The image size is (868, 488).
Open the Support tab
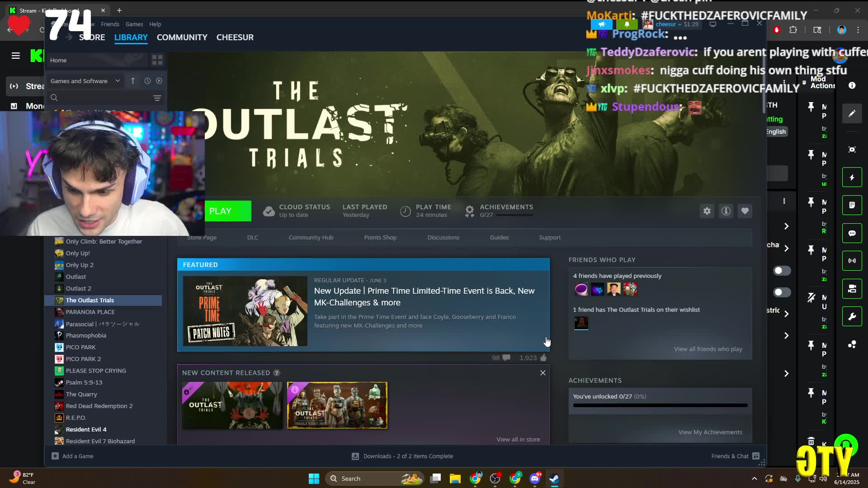coord(550,238)
